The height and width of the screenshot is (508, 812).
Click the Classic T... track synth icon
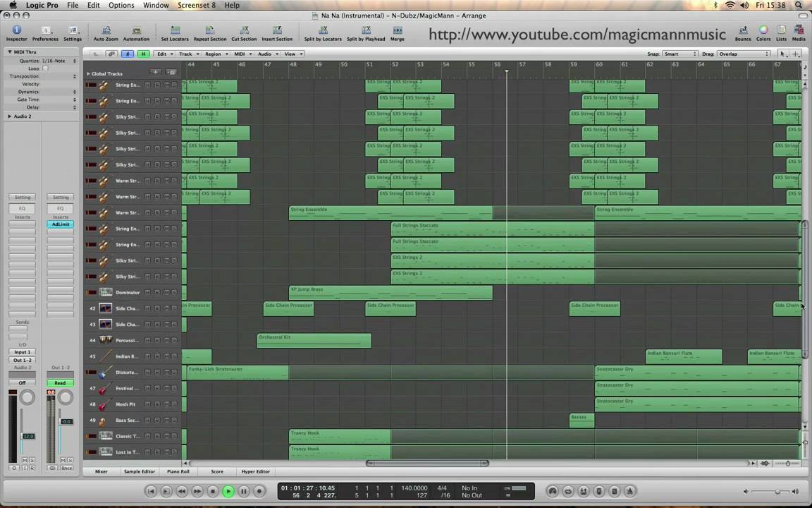[x=106, y=436]
